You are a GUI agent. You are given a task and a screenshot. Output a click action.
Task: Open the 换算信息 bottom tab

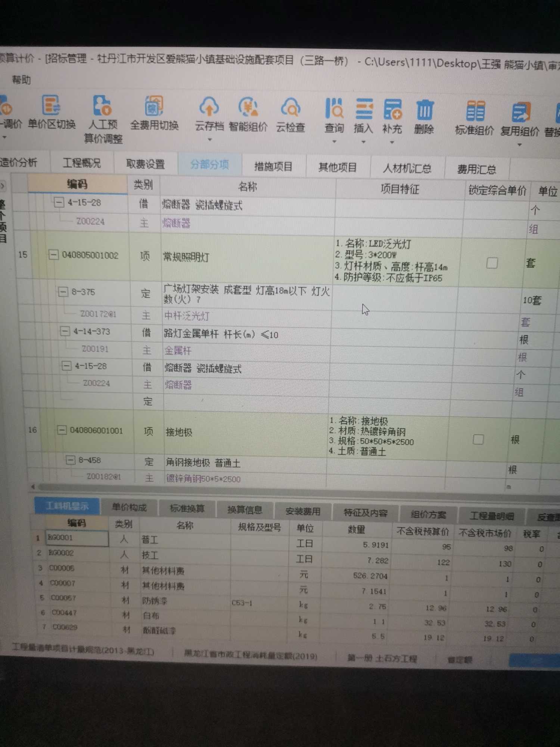(x=245, y=510)
